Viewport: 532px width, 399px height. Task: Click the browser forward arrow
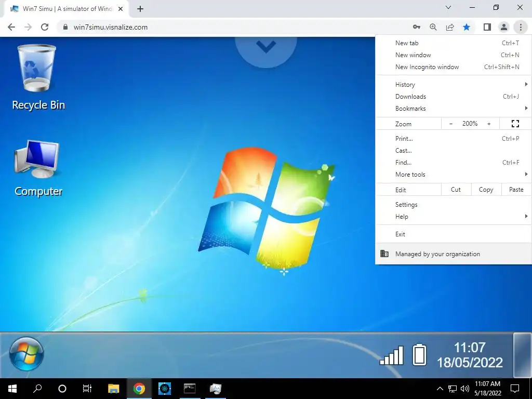pos(28,27)
